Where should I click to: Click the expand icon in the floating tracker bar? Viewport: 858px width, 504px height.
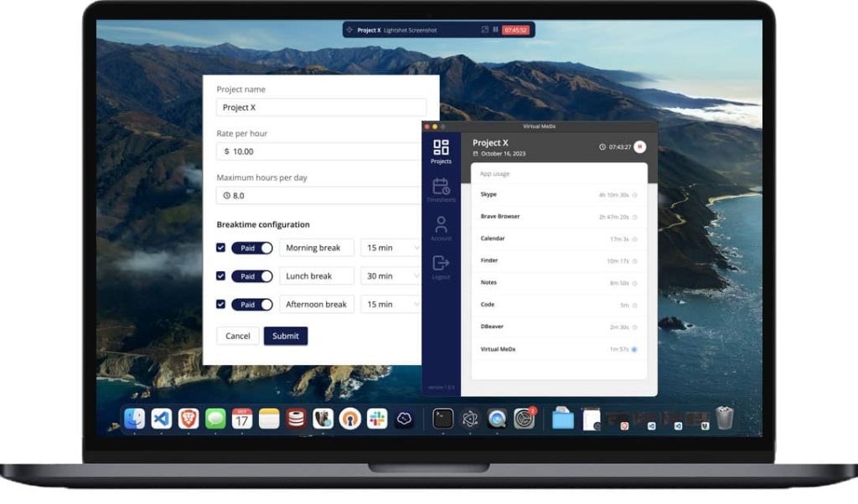click(x=484, y=29)
